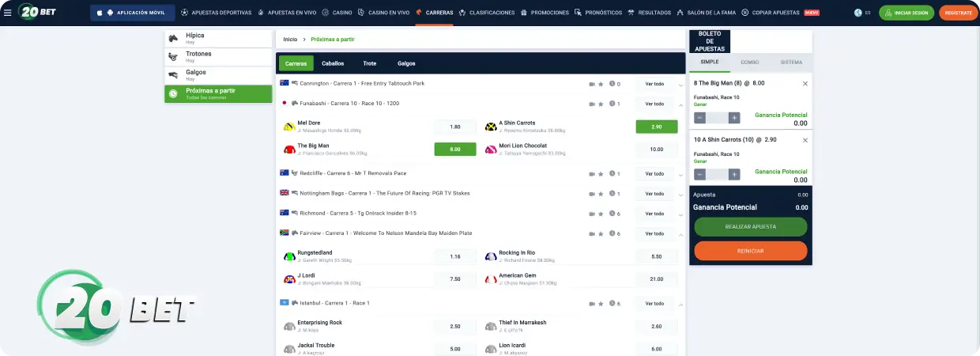Collapse the Fairview race row
This screenshot has width=980, height=356.
pos(680,234)
